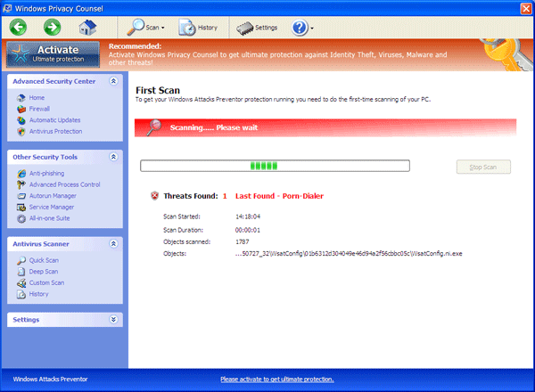Click the Automatic Updates globe icon

click(x=21, y=120)
